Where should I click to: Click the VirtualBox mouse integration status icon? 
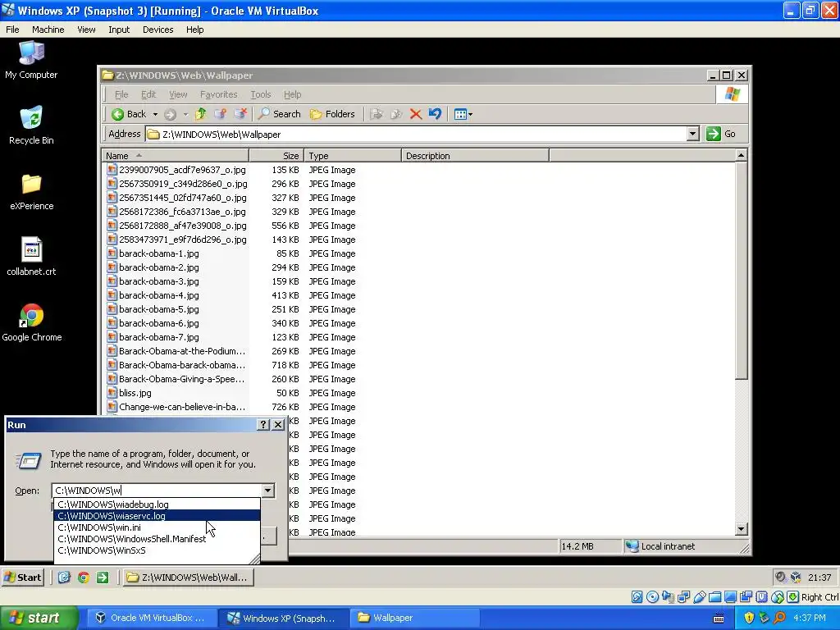coord(778,597)
